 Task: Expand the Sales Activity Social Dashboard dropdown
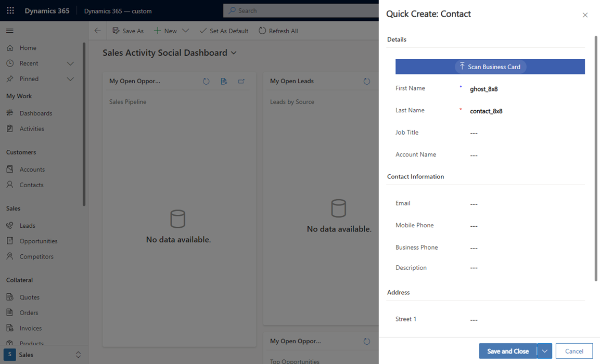point(234,53)
